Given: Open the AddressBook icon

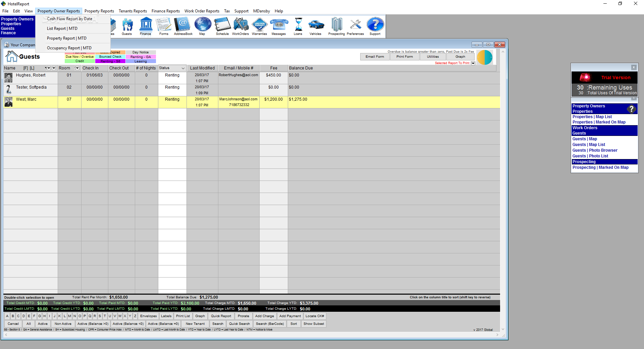Looking at the screenshot, I should (x=183, y=26).
